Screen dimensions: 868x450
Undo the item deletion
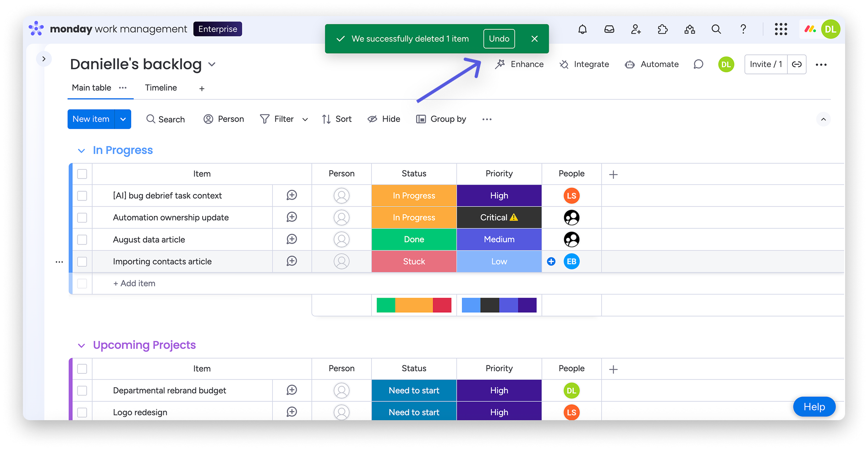click(499, 39)
